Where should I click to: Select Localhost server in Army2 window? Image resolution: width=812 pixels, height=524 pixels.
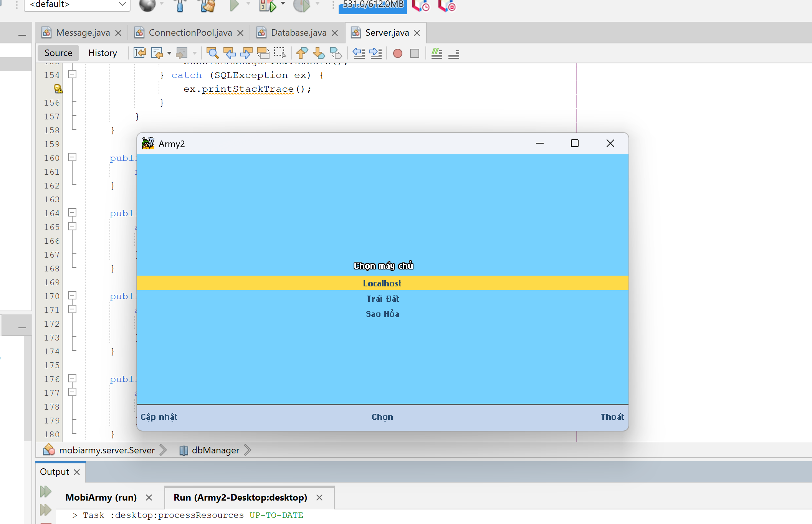pyautogui.click(x=382, y=283)
